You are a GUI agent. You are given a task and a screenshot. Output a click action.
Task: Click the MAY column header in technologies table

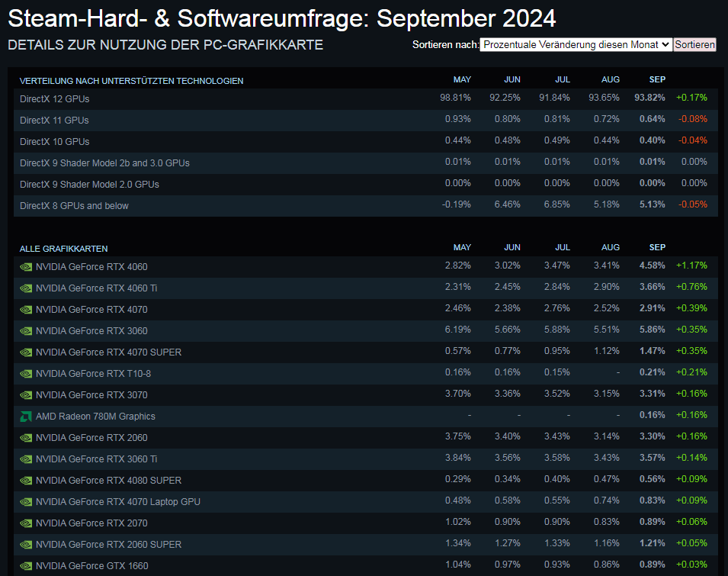click(x=462, y=79)
